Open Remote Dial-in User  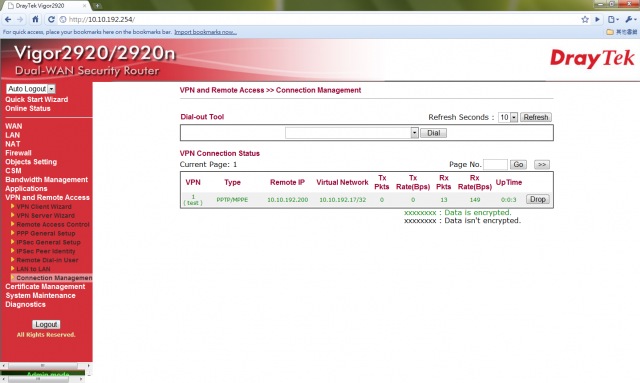pyautogui.click(x=47, y=260)
